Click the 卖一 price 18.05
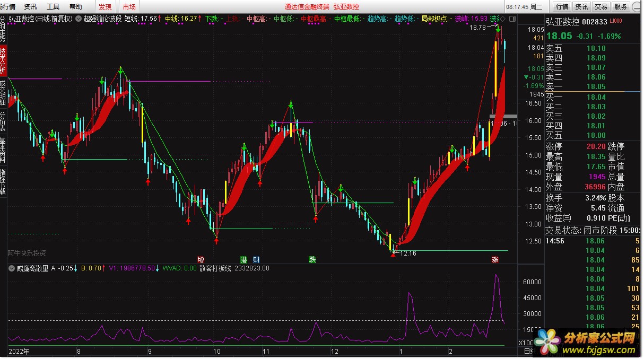 click(x=596, y=86)
